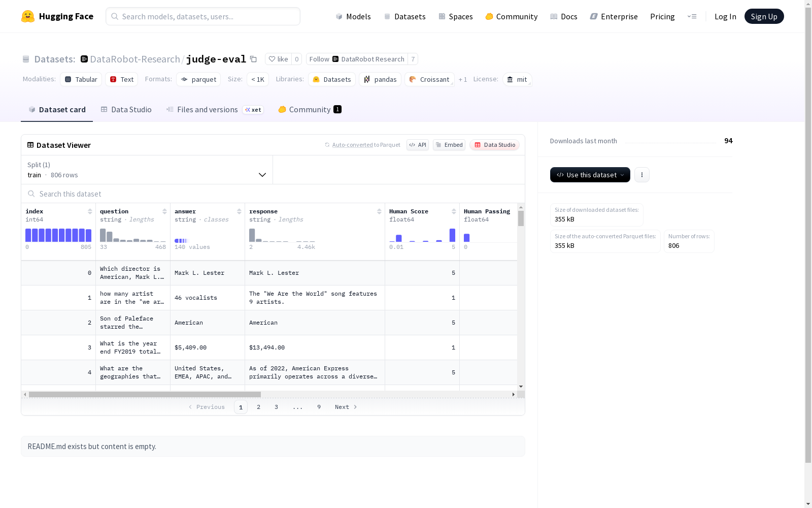Select the "$13,494.00" response cell

pos(315,348)
